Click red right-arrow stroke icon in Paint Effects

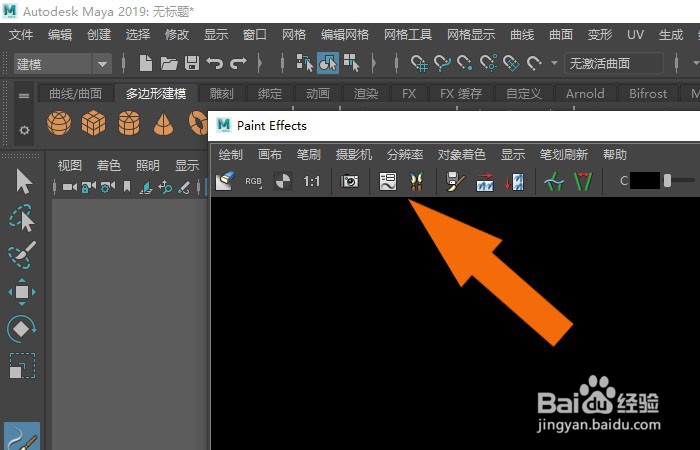pyautogui.click(x=485, y=182)
